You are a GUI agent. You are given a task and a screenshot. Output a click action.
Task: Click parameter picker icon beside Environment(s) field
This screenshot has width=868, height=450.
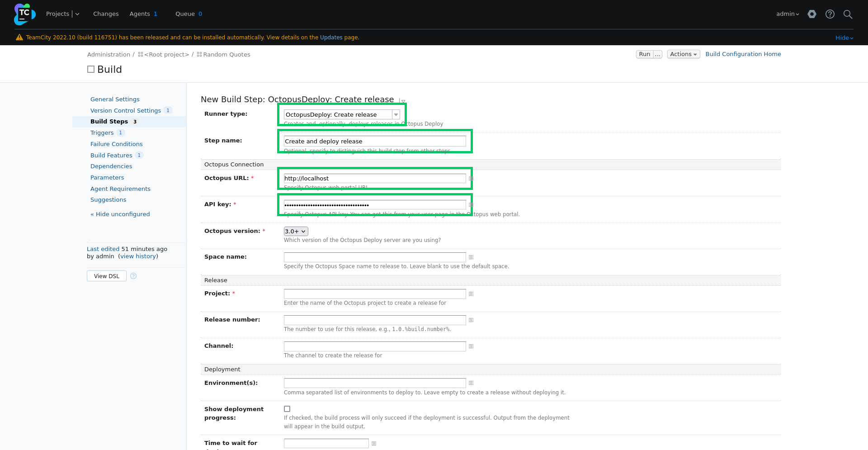pos(471,383)
